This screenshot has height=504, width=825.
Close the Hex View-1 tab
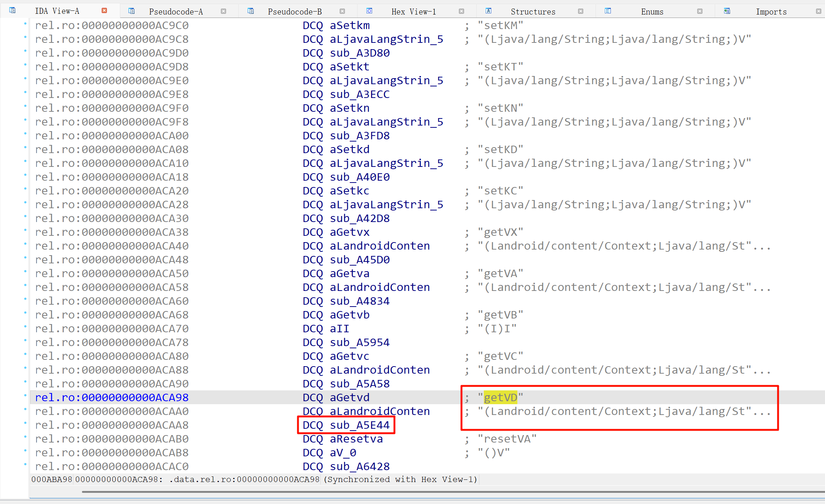point(461,11)
